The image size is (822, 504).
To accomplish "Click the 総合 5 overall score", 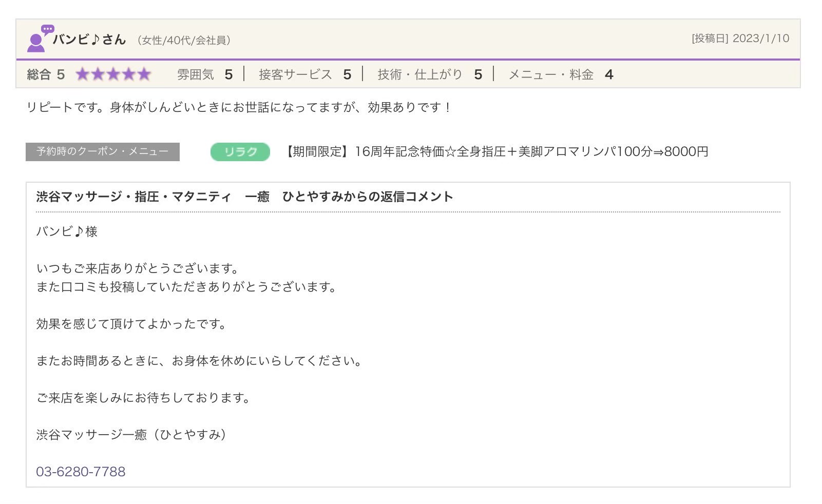I will (x=46, y=75).
